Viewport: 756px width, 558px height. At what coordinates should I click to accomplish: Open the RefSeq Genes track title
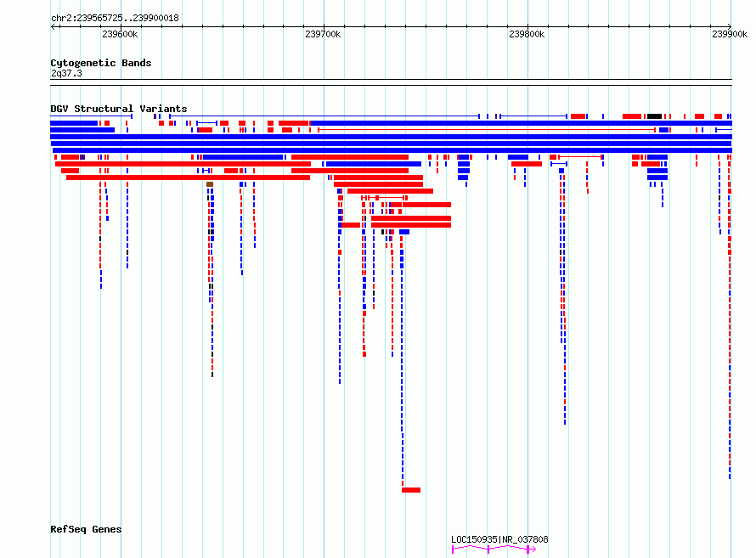[86, 529]
